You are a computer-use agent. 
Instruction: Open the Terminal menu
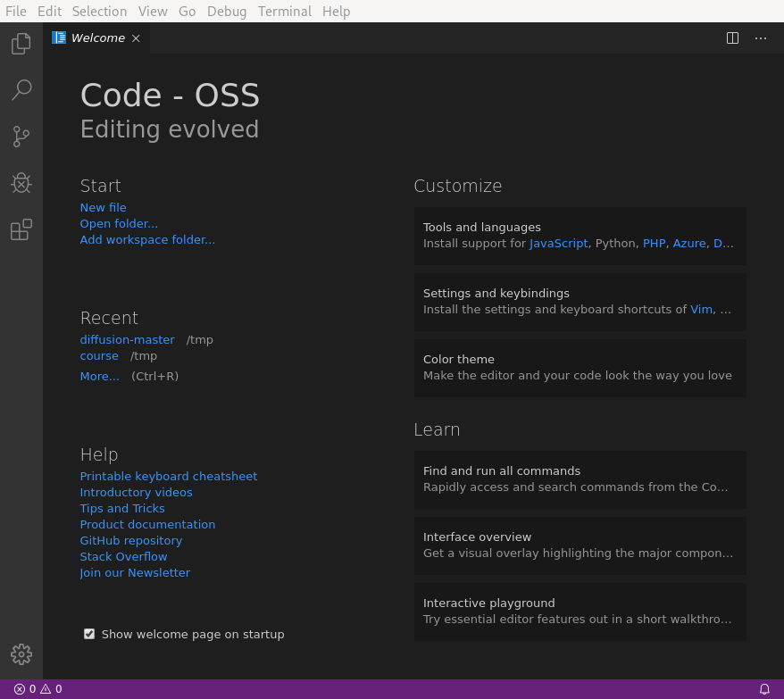click(284, 11)
